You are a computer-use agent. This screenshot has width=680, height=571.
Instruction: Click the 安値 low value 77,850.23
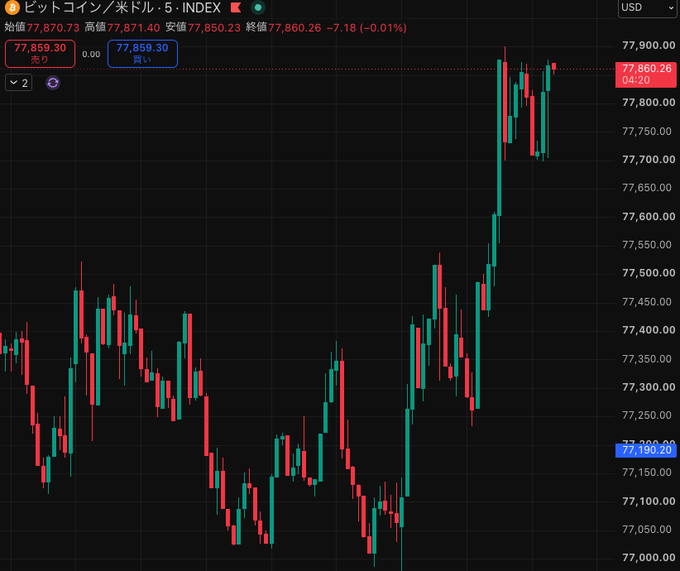[x=214, y=28]
